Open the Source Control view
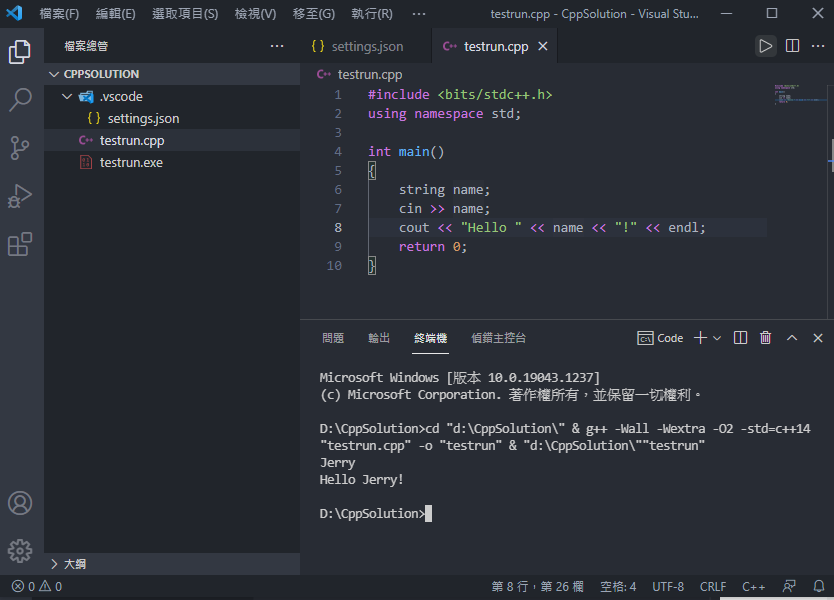 coord(20,148)
